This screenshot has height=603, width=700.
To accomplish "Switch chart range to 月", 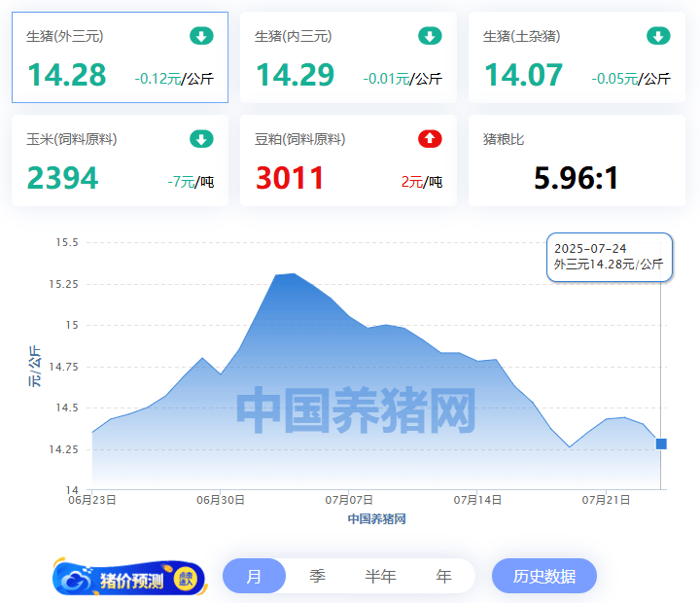I will point(254,576).
